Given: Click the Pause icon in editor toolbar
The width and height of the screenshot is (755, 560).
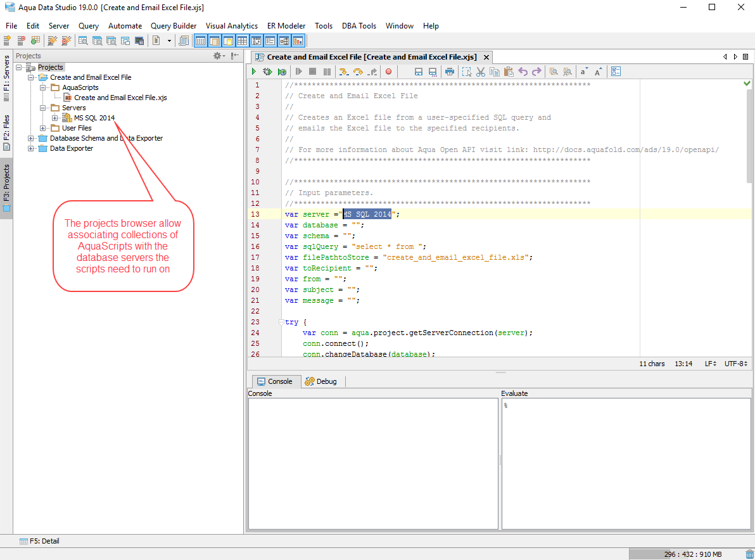Looking at the screenshot, I should [327, 72].
